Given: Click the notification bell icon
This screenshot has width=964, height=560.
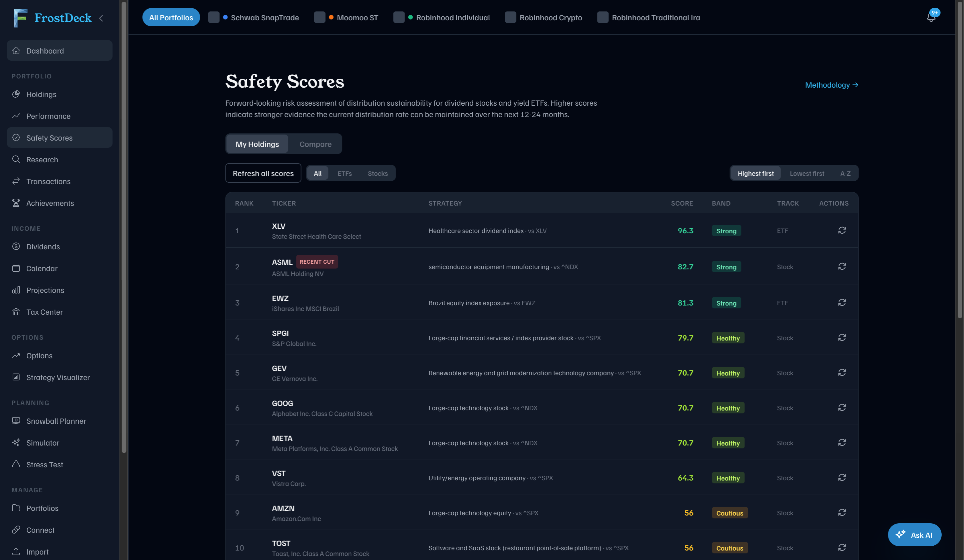Looking at the screenshot, I should 931,17.
